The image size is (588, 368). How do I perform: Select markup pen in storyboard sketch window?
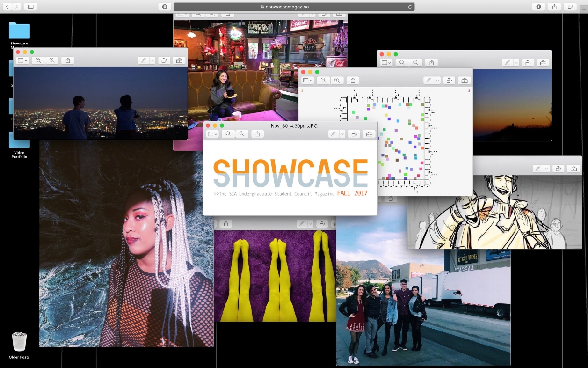[x=538, y=169]
